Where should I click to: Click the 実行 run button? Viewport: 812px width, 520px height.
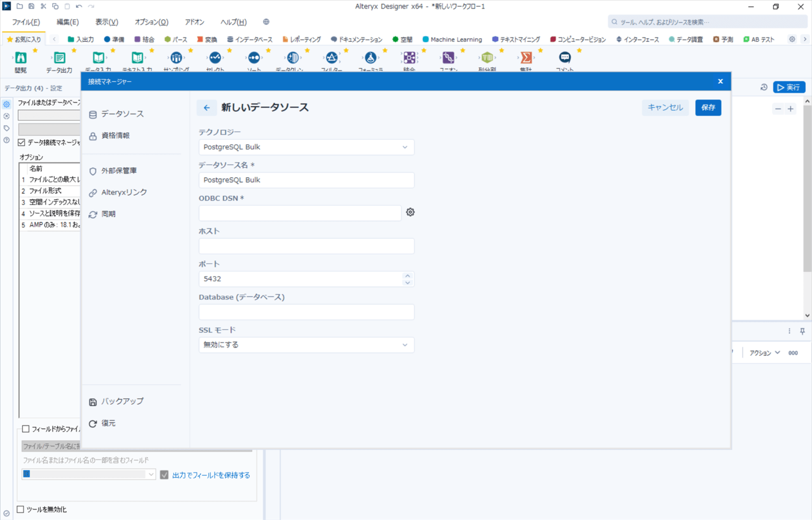(x=789, y=87)
